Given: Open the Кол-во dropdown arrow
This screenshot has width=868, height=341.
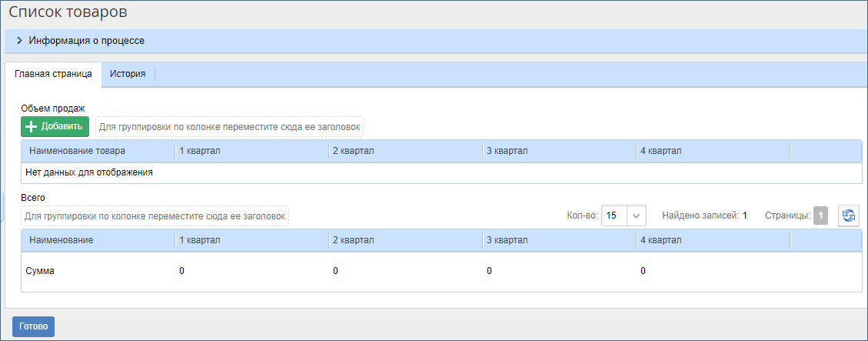Looking at the screenshot, I should coord(637,216).
